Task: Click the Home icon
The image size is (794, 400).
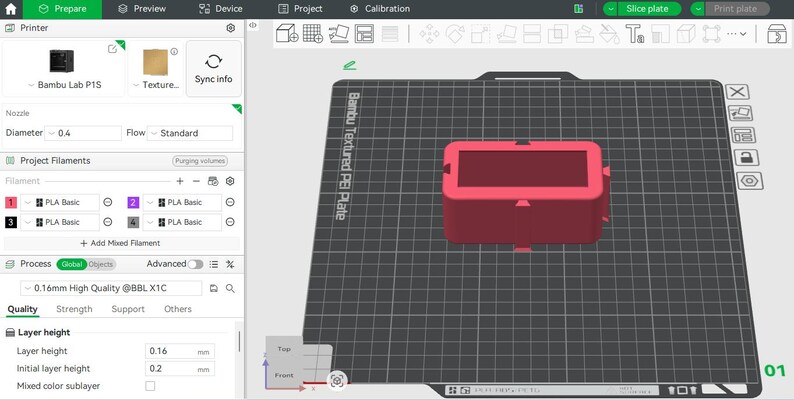Action: tap(10, 9)
